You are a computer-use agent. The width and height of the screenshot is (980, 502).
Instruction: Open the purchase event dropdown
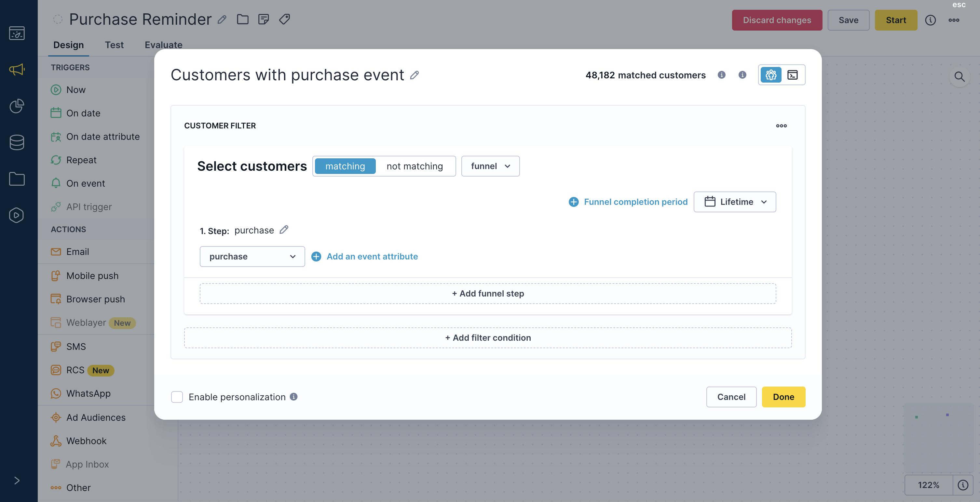pos(252,256)
